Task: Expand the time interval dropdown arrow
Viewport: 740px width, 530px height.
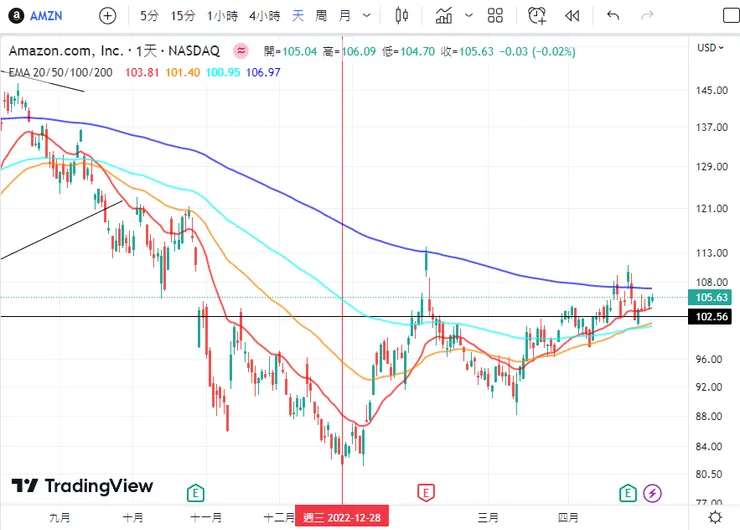Action: click(x=367, y=16)
